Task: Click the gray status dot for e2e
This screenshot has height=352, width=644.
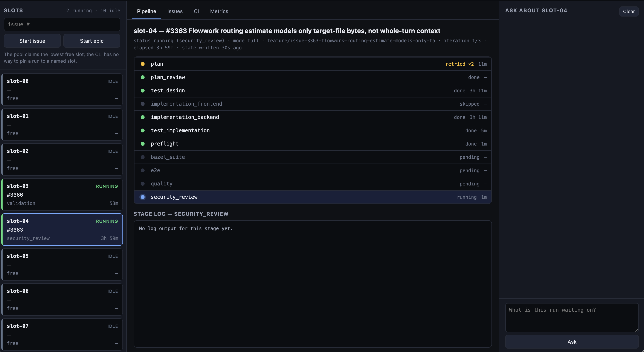Action: [x=142, y=170]
